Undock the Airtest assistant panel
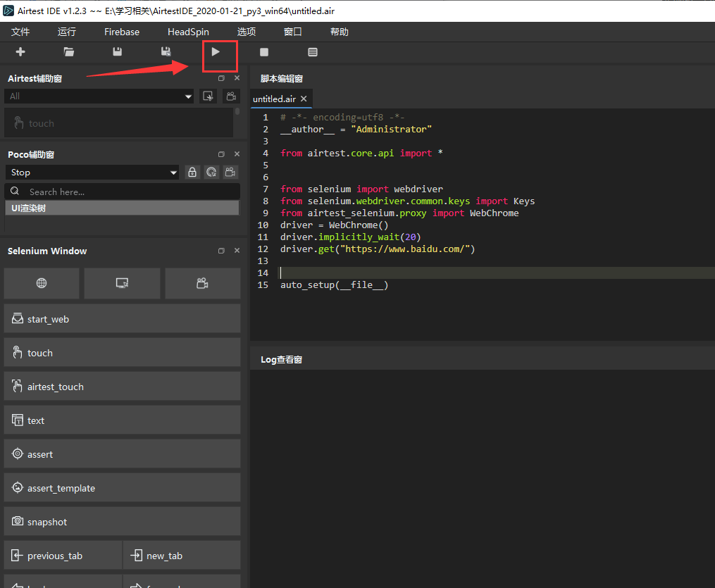Image resolution: width=715 pixels, height=588 pixels. pyautogui.click(x=221, y=78)
